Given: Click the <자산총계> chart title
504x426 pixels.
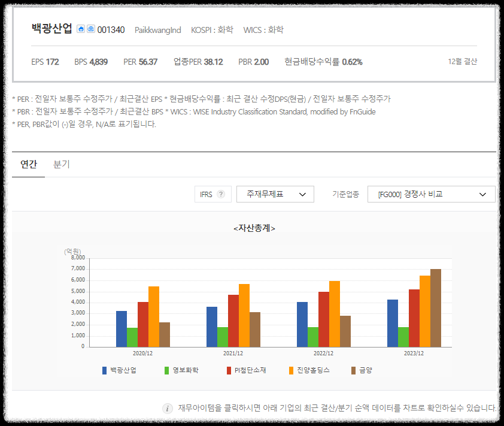Looking at the screenshot, I should tap(254, 228).
